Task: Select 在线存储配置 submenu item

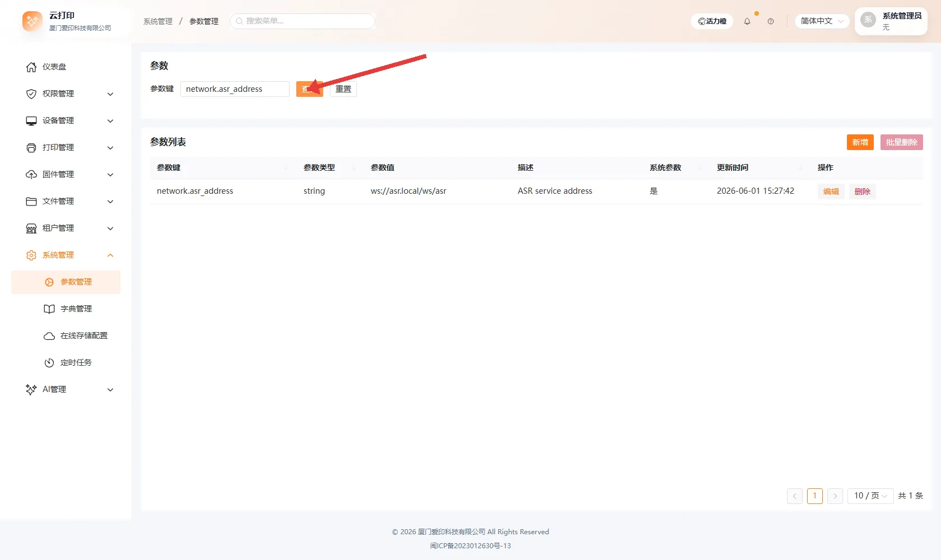Action: tap(66, 336)
